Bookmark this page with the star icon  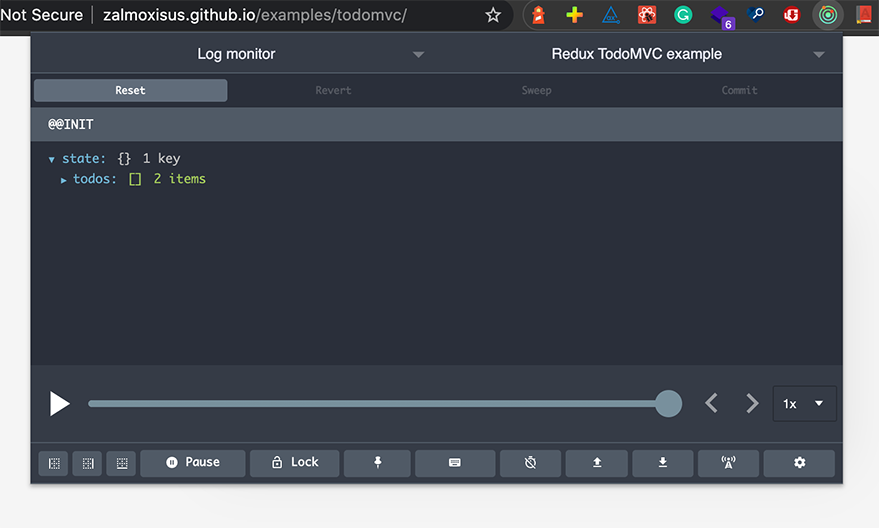493,15
